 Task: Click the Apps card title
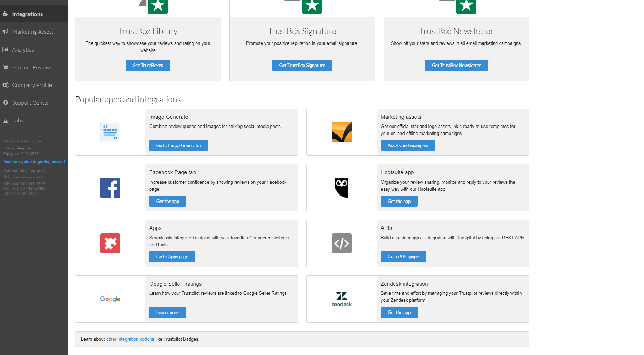[x=155, y=228]
